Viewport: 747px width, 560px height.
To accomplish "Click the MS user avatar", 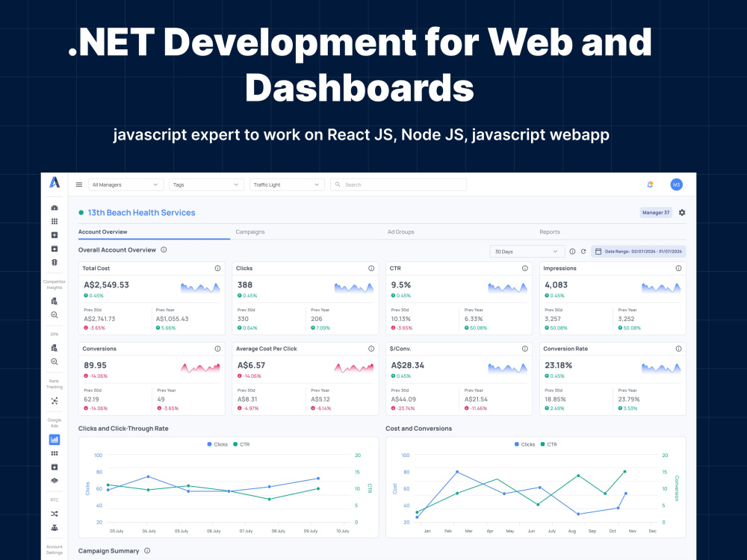I will point(677,184).
